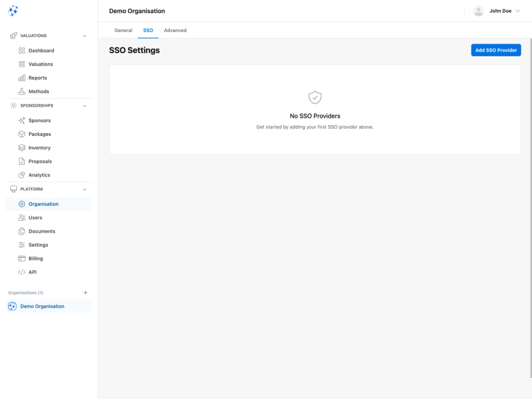The width and height of the screenshot is (532, 399).
Task: Click the Sponsors sparkle icon
Action: click(x=22, y=120)
